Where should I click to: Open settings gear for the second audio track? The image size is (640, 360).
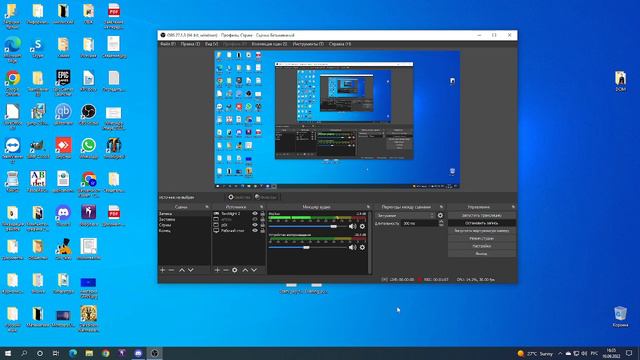click(x=362, y=247)
